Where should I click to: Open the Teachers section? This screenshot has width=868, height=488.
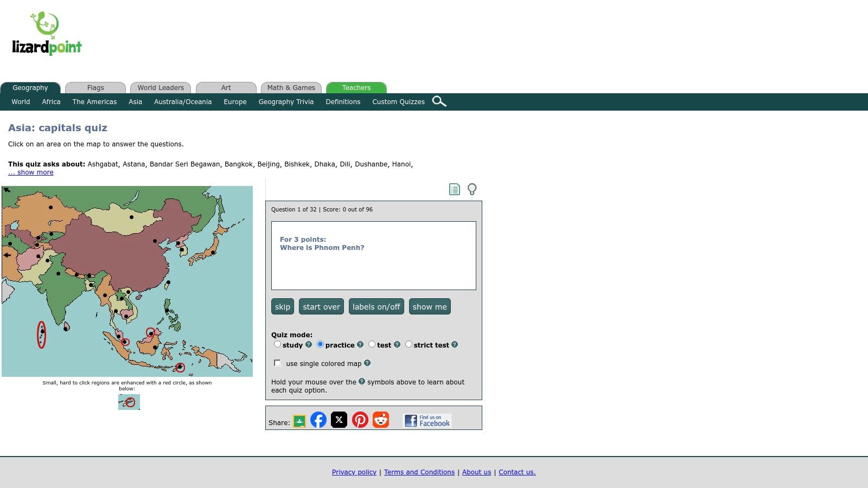356,88
